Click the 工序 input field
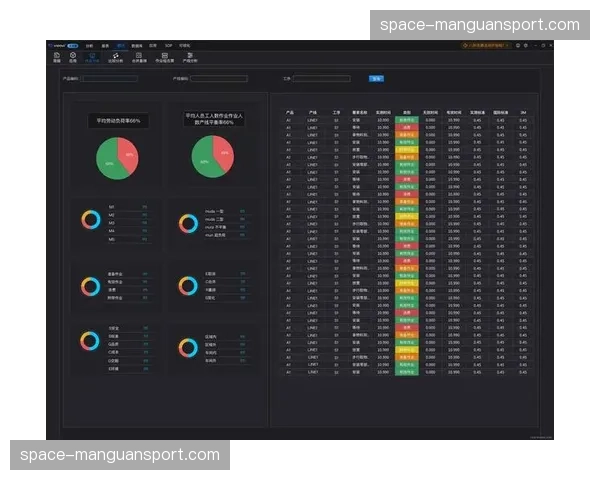 (x=322, y=78)
